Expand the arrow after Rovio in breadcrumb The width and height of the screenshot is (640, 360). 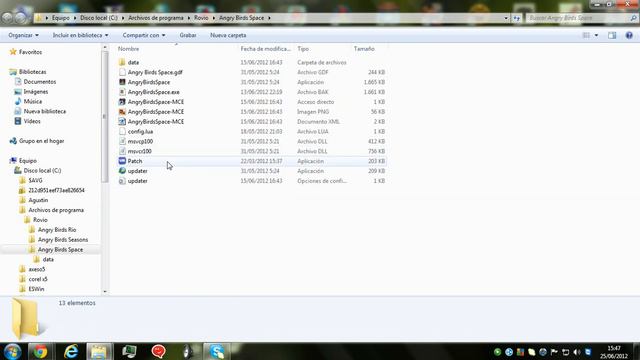[213, 18]
